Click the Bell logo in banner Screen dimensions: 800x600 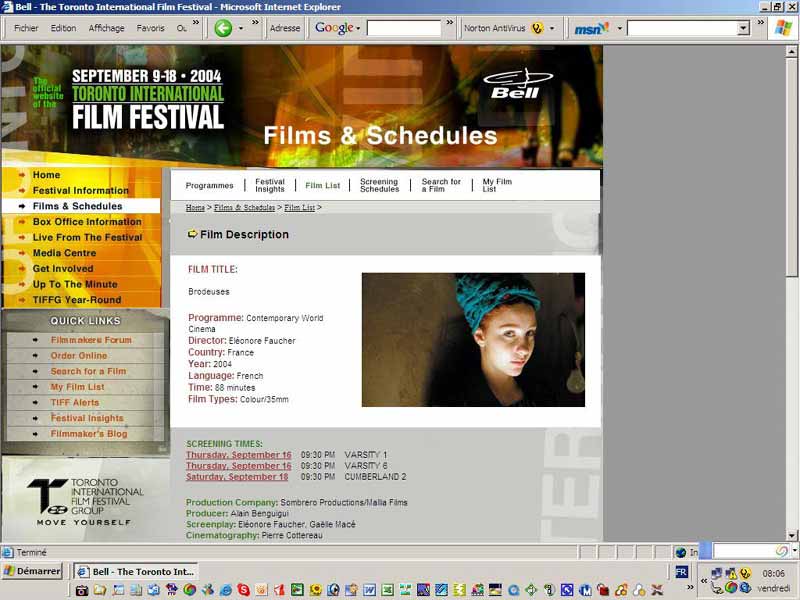[x=514, y=84]
